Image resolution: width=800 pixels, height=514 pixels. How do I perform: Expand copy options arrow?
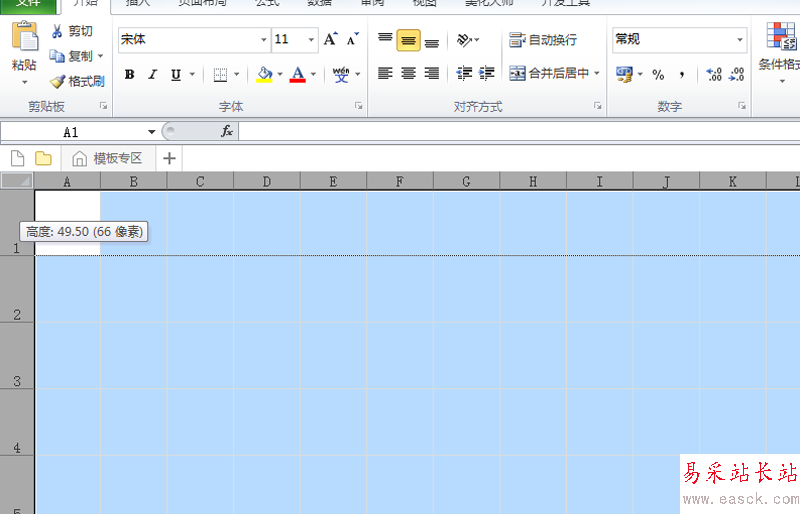101,56
